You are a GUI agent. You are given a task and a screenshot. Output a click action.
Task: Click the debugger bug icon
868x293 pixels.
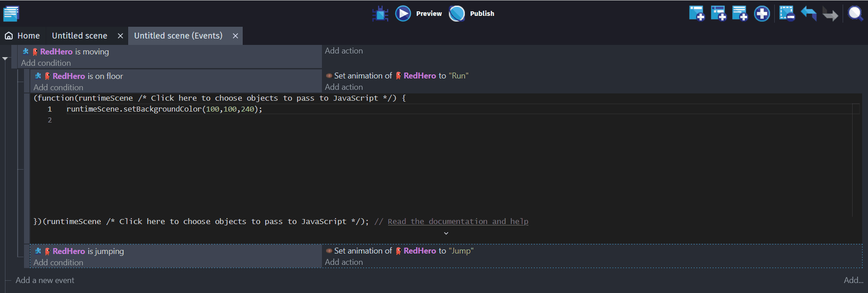[x=380, y=14]
